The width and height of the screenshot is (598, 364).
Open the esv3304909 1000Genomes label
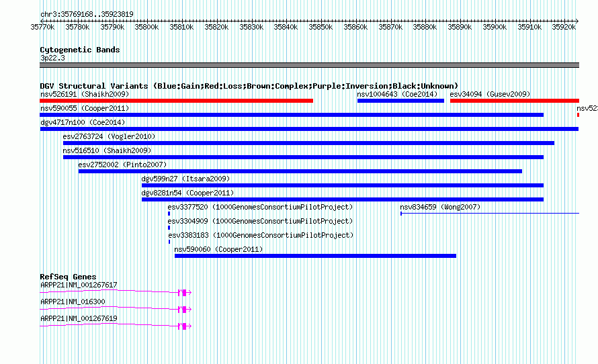(x=260, y=221)
